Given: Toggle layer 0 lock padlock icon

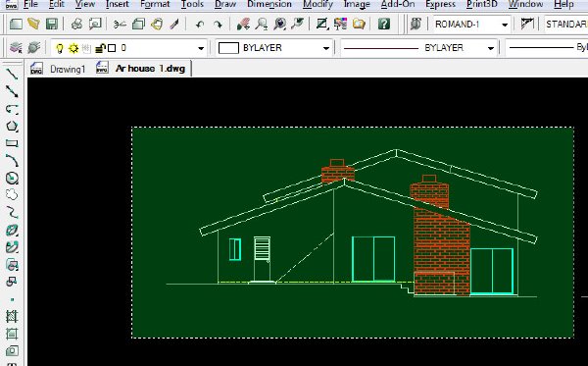Looking at the screenshot, I should click(100, 48).
